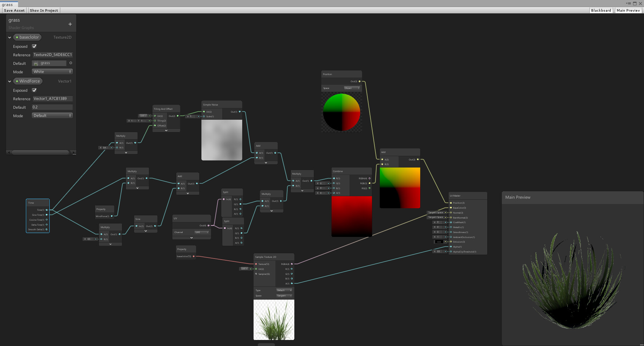Toggle Exposed checkbox for WindForce property
This screenshot has height=346, width=644.
coord(34,90)
